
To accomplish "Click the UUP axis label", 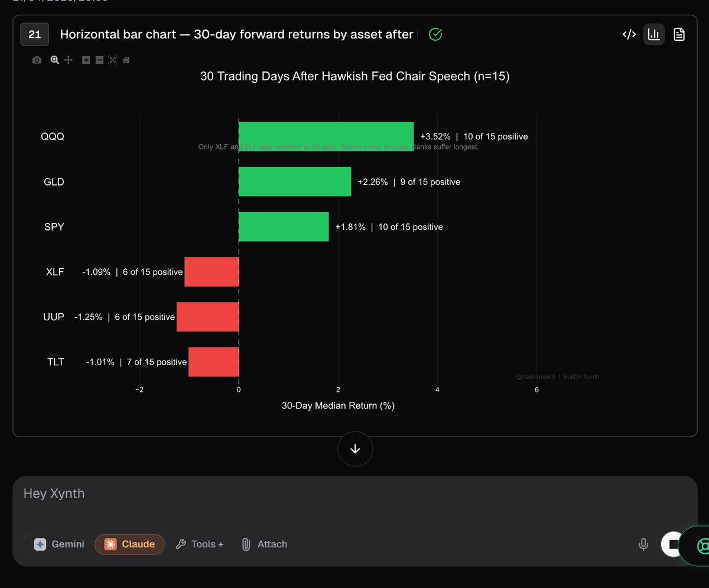I will (54, 317).
